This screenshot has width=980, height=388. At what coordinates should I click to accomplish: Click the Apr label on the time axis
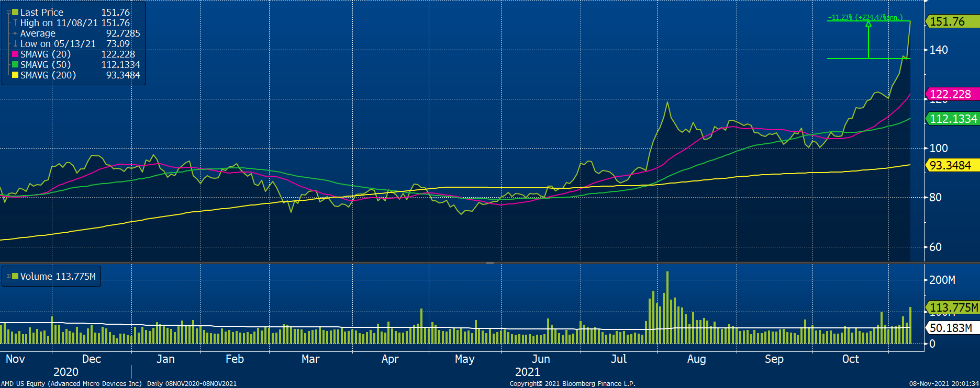[x=390, y=359]
